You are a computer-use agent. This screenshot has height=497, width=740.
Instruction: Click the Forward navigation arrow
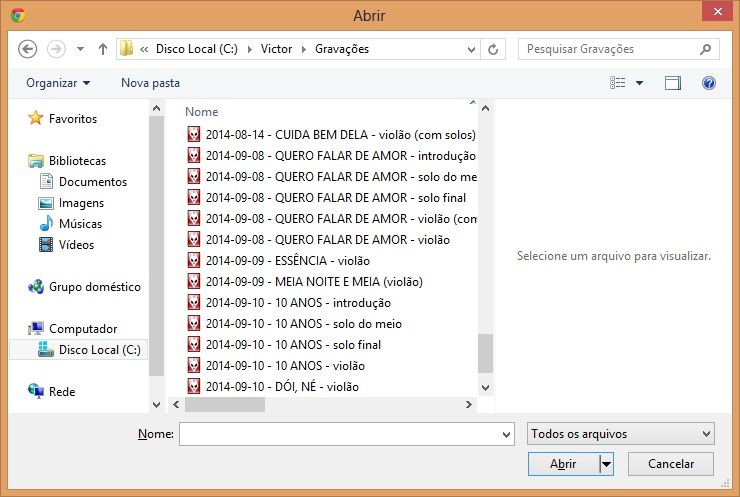click(x=56, y=49)
